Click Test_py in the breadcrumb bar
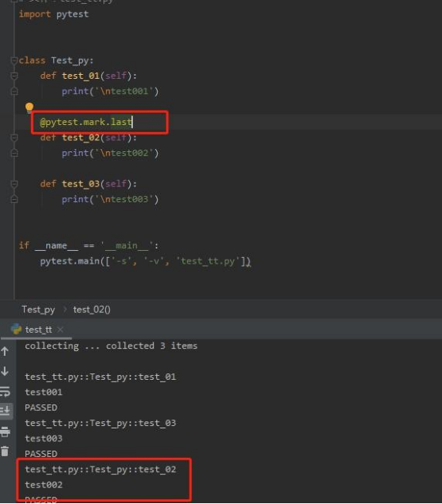442x504 pixels. click(x=38, y=310)
